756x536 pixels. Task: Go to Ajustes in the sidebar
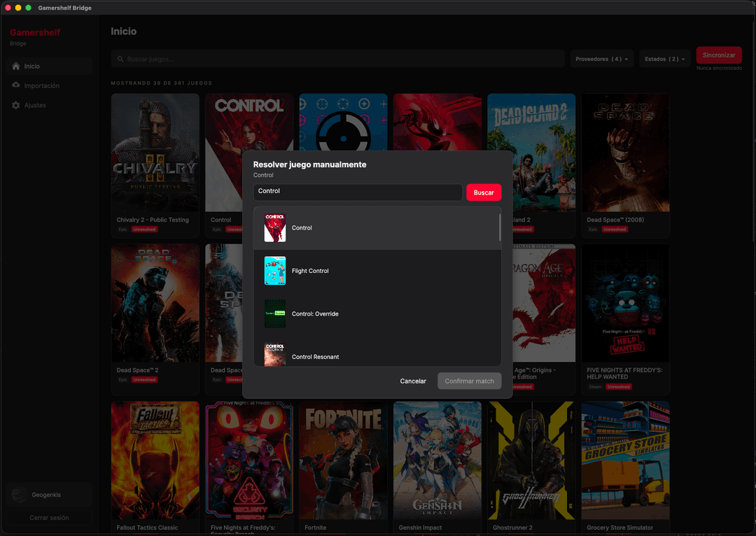point(35,106)
